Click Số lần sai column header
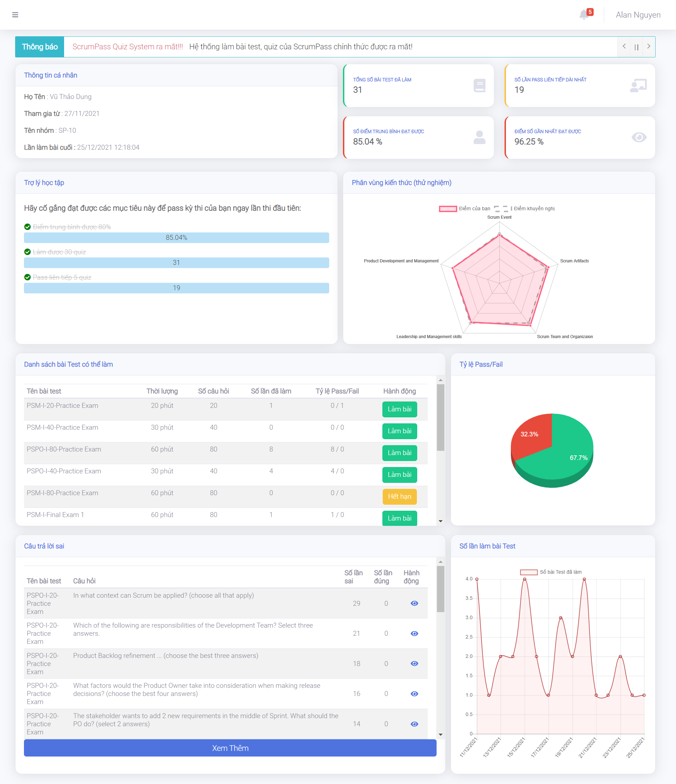676x784 pixels. coord(353,577)
